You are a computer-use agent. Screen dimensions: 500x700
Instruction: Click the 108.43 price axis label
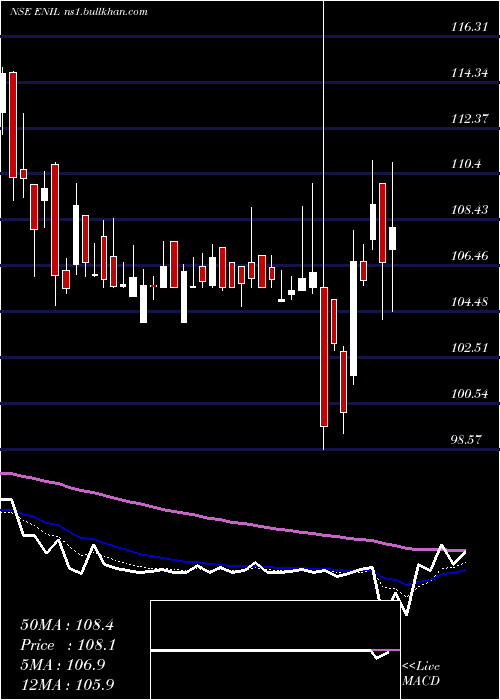[469, 210]
